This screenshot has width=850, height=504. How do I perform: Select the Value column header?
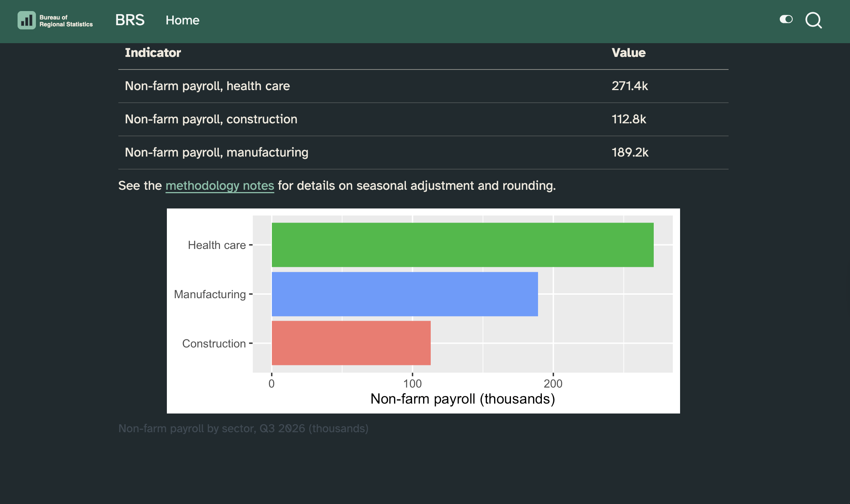(629, 53)
